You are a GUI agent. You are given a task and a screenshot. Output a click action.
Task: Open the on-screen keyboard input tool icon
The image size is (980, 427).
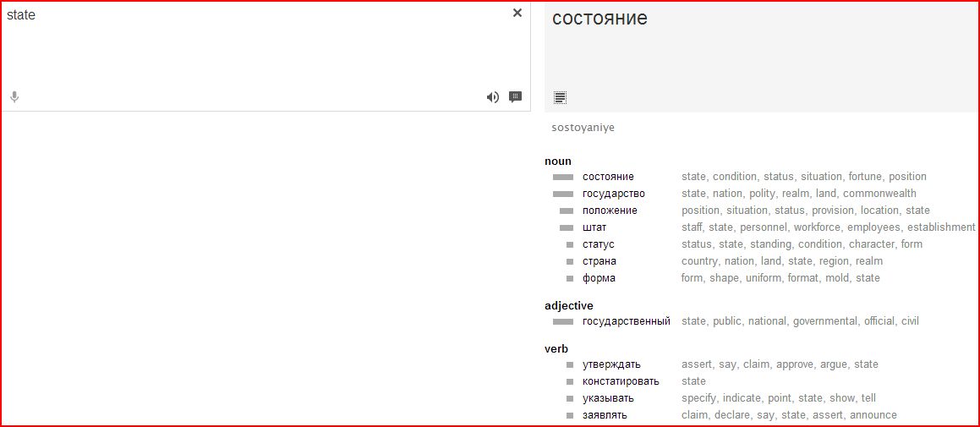coord(515,97)
